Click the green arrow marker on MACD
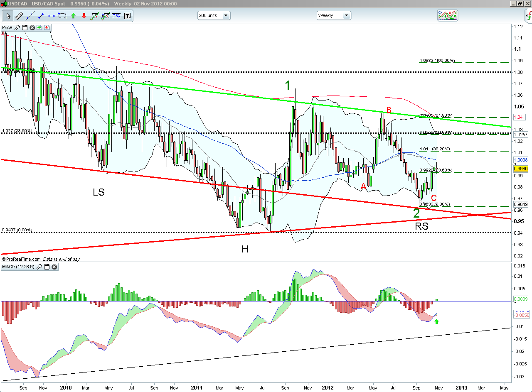 [436, 321]
